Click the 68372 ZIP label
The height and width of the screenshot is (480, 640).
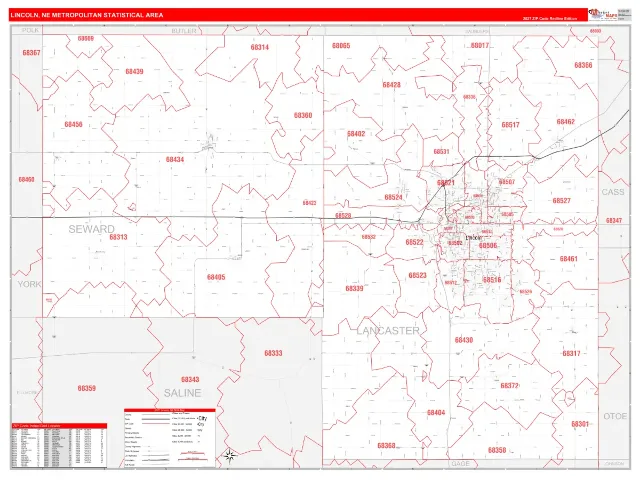[509, 386]
